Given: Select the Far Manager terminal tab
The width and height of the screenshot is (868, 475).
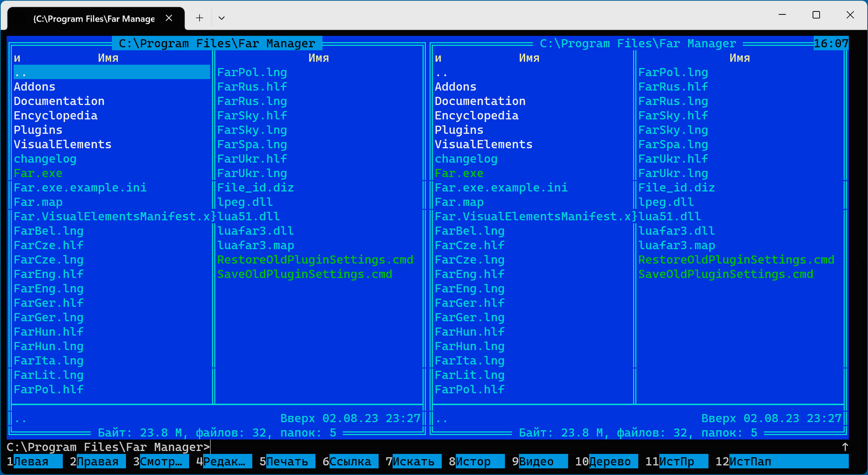Looking at the screenshot, I should (x=96, y=18).
